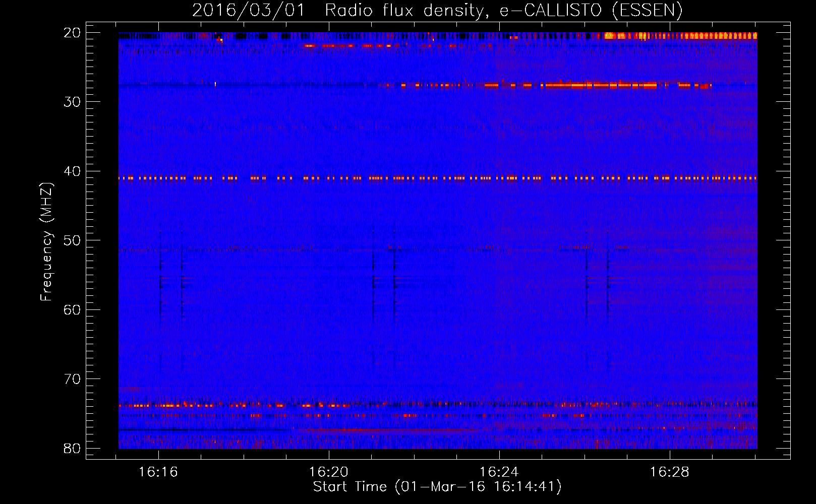Image resolution: width=816 pixels, height=504 pixels.
Task: Click the 20 frequency tick label
Action: click(x=72, y=33)
